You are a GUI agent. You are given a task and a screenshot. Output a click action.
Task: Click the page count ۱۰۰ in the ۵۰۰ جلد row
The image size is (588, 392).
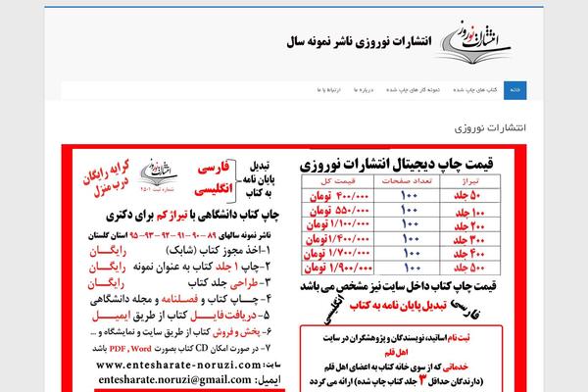413,268
